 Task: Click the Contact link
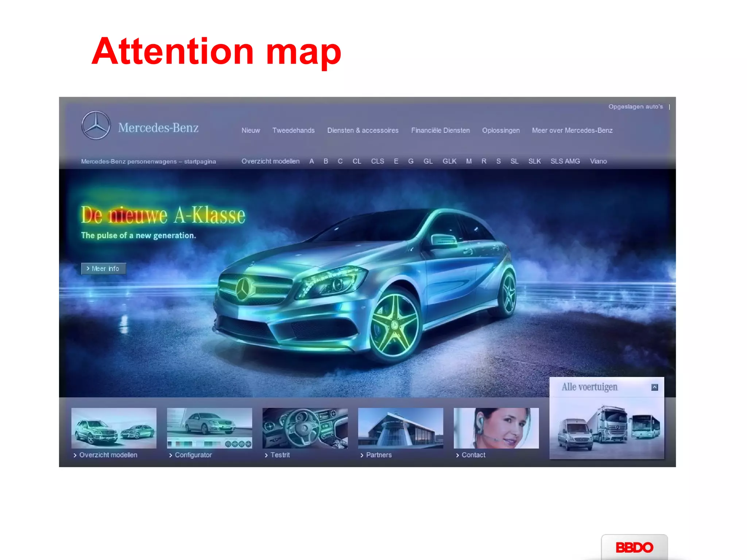[x=473, y=455]
